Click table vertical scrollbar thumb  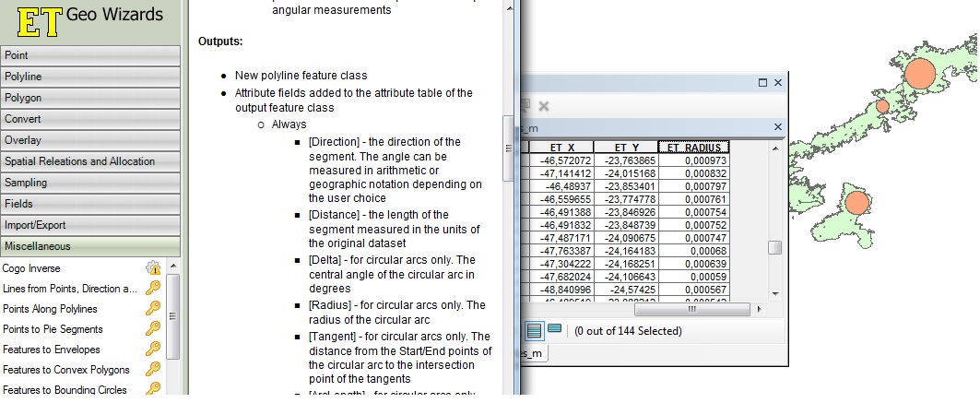point(775,248)
